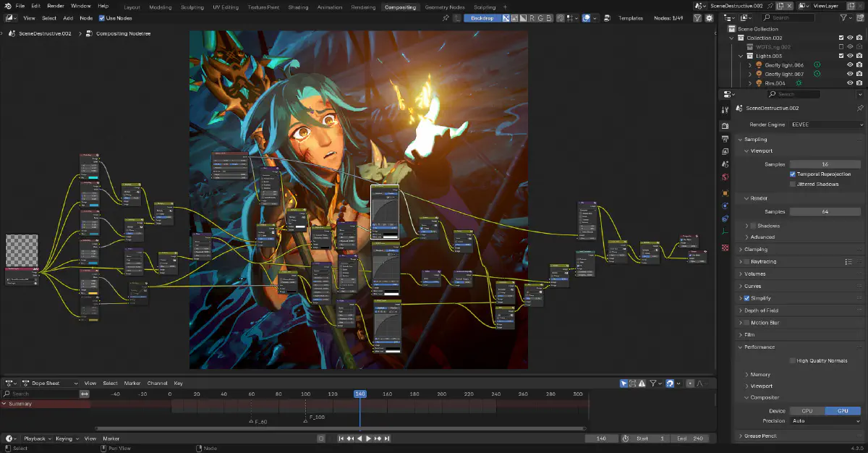Viewport: 868px width, 453px height.
Task: Click the Blender logo icon
Action: (x=7, y=6)
